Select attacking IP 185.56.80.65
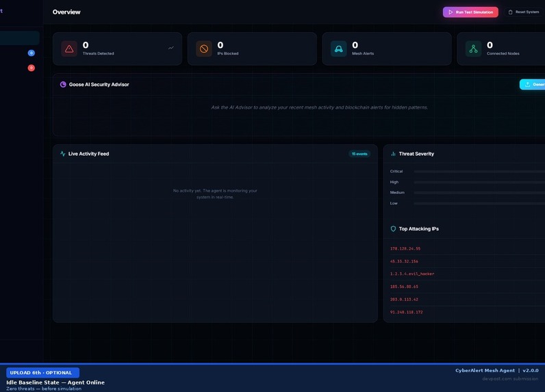This screenshot has width=545, height=392. click(x=404, y=287)
